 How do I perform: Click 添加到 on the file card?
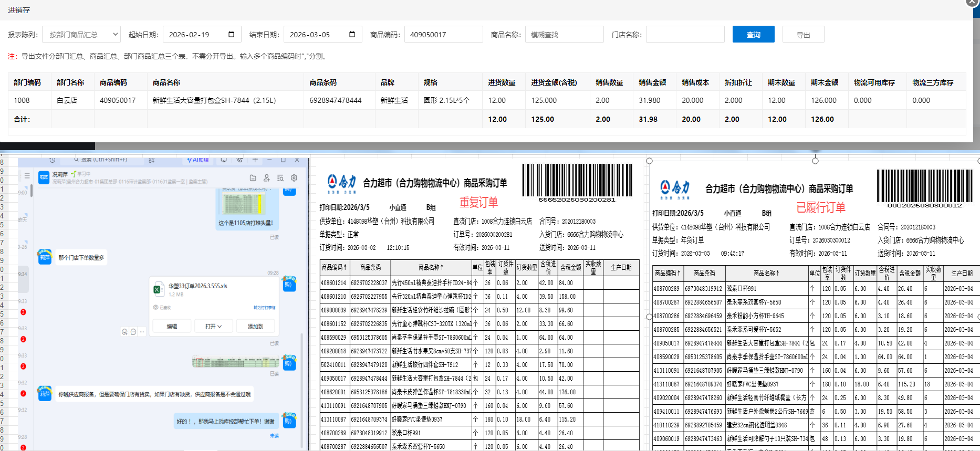255,327
